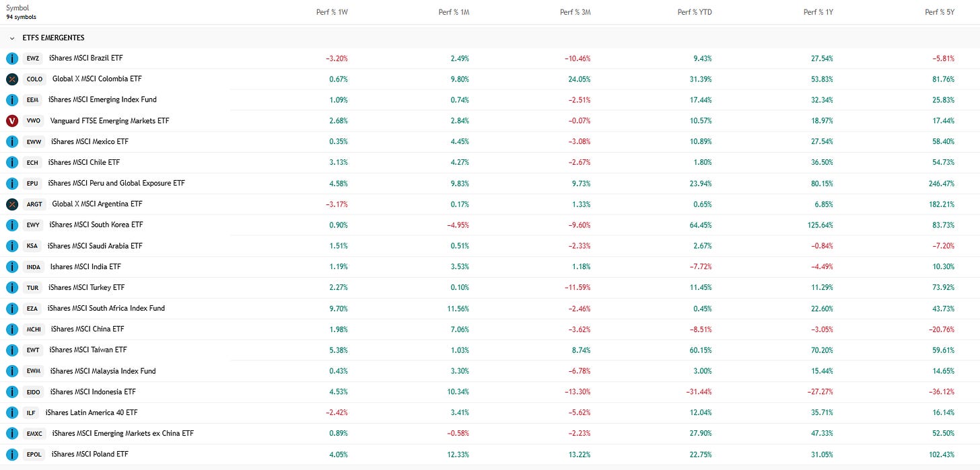Click the Perf % 3M column header

click(575, 12)
